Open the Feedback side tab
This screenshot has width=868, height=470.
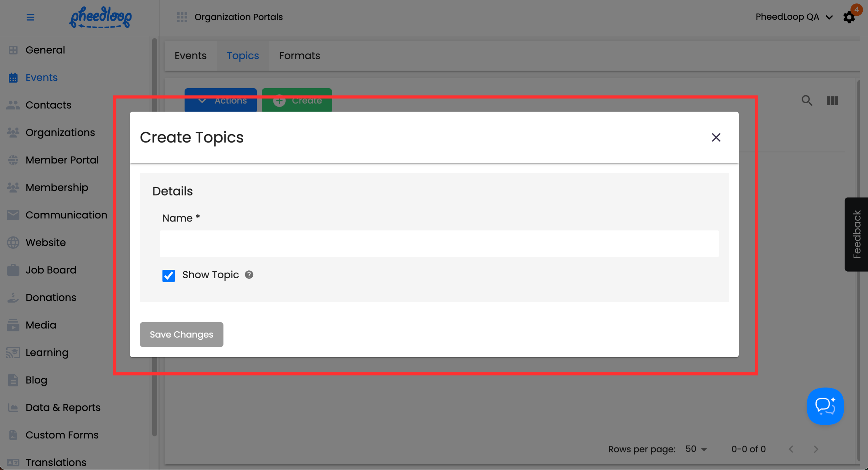856,234
